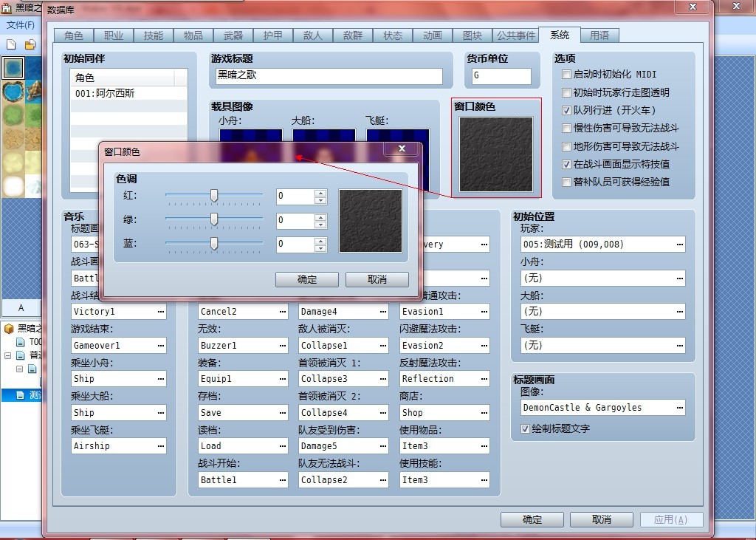
Task: Select the deep ocean tile in palette
Action: point(33,68)
